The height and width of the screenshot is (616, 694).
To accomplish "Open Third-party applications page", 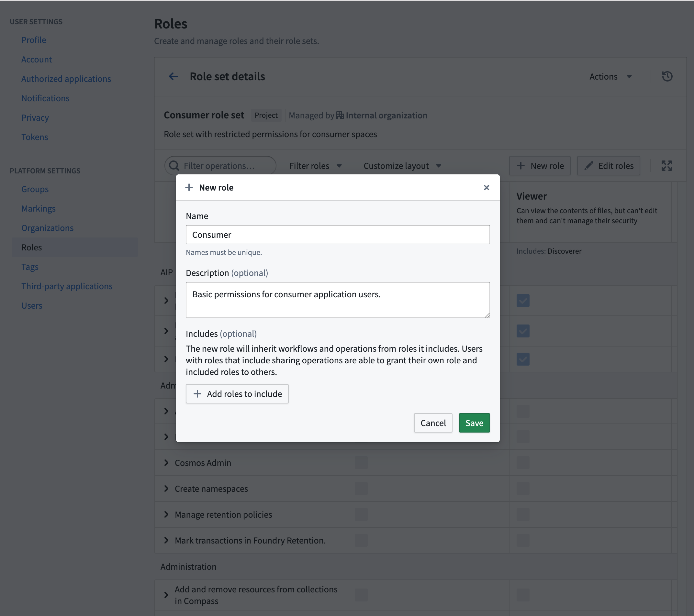I will click(x=67, y=286).
